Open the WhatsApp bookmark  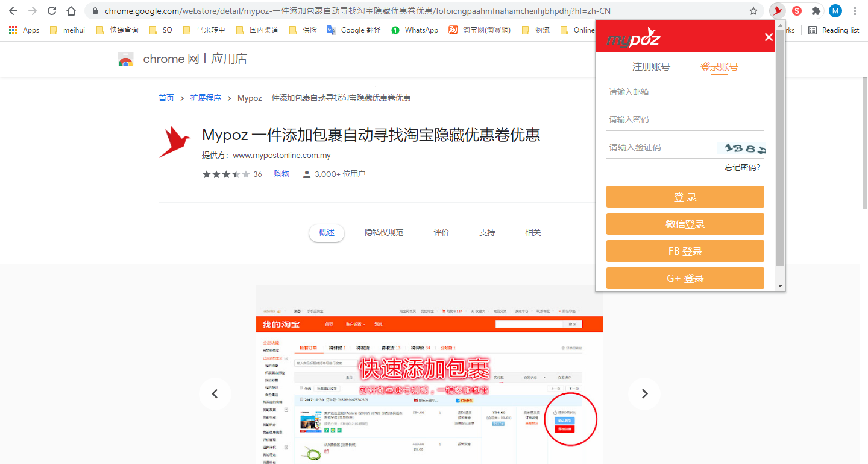pyautogui.click(x=415, y=30)
